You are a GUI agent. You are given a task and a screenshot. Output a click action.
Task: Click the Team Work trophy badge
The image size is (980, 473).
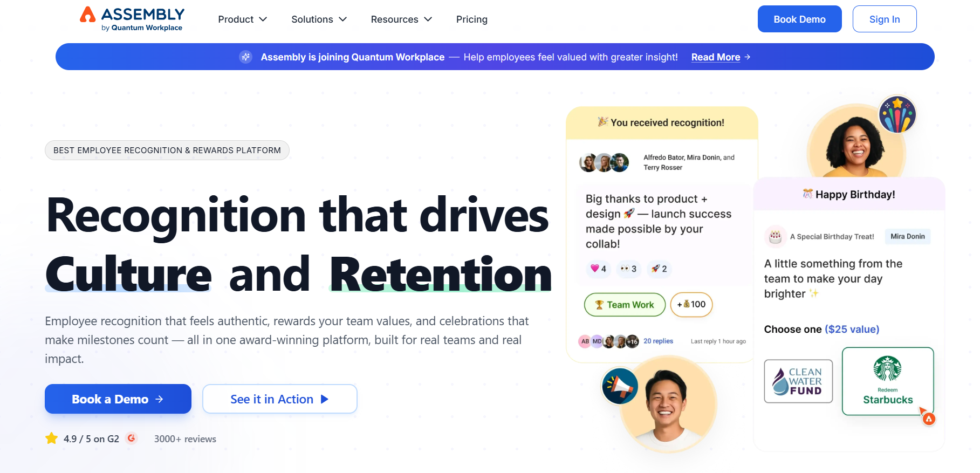point(625,305)
